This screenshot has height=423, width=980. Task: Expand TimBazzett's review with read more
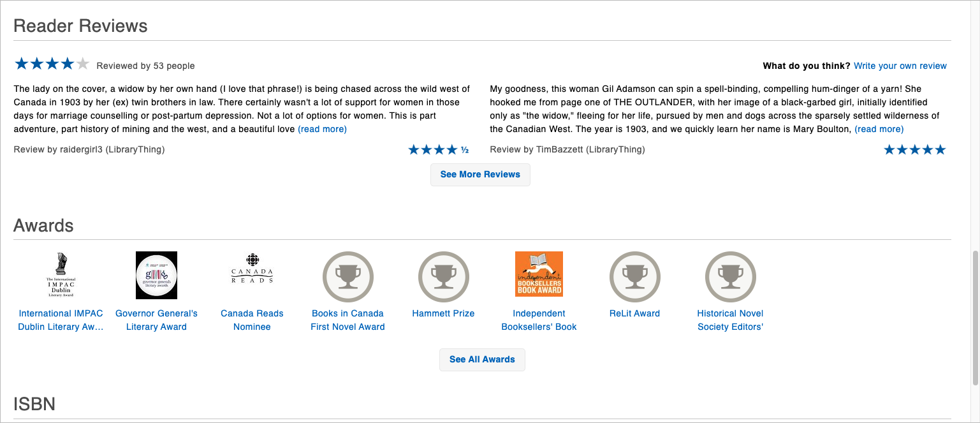(x=879, y=129)
